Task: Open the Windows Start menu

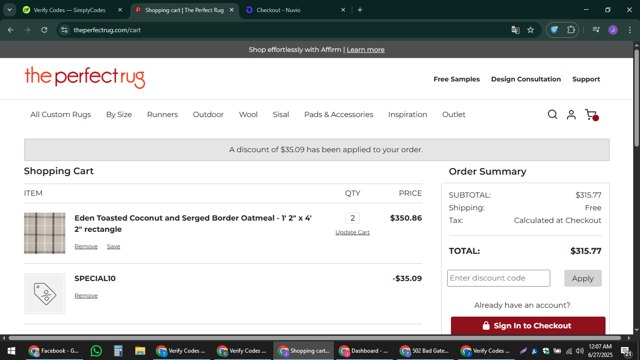Action: (11, 351)
